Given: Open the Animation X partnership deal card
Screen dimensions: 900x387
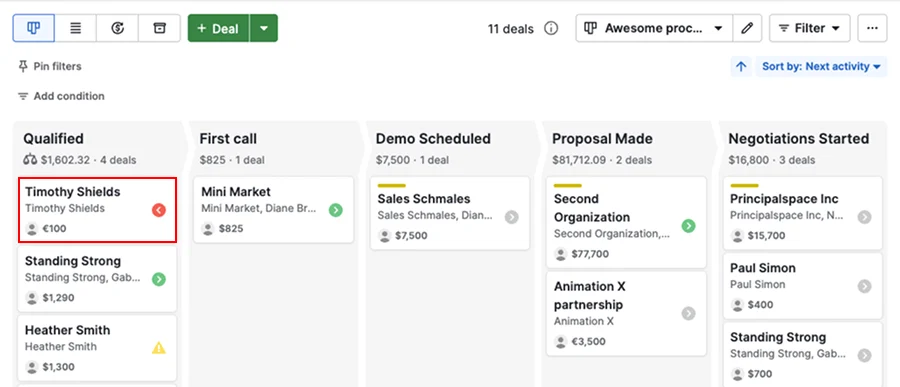Looking at the screenshot, I should click(x=626, y=314).
